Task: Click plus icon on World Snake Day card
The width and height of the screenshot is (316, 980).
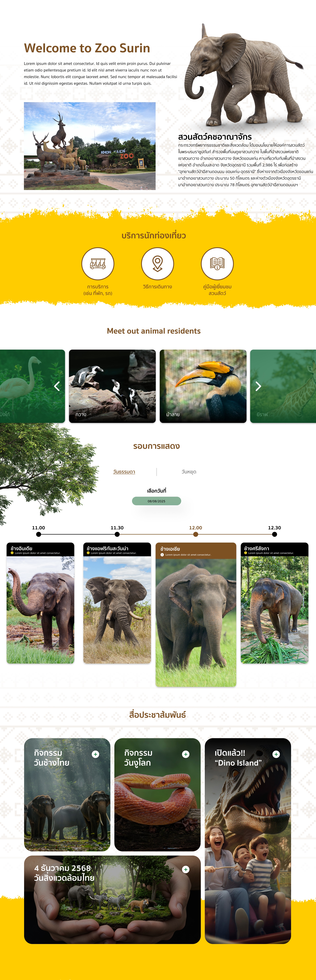Action: coord(186,754)
